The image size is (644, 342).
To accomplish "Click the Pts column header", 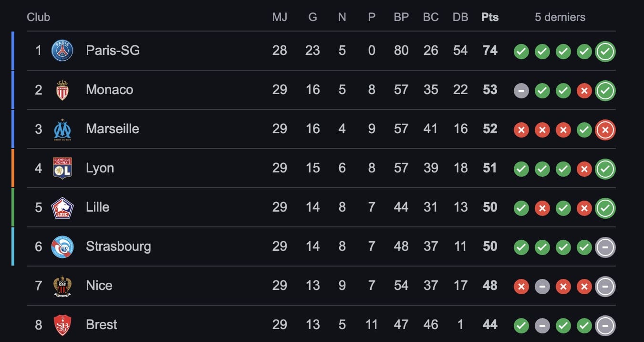I will [490, 17].
